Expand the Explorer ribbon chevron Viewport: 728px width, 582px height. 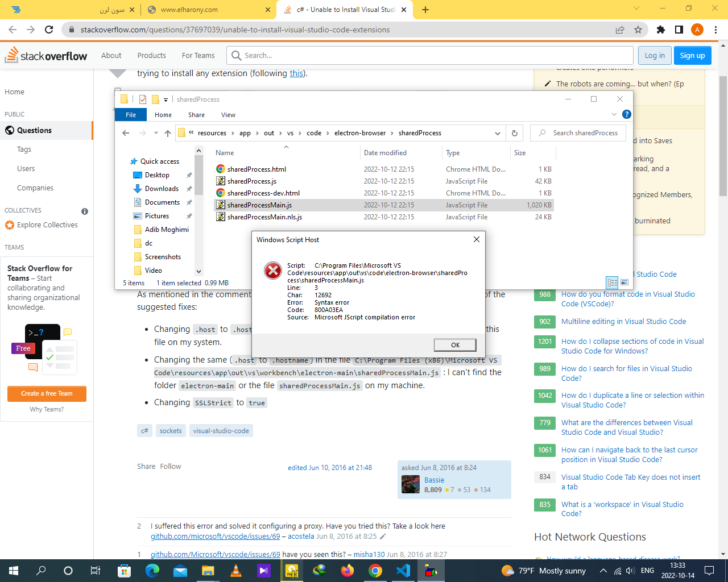pos(614,114)
